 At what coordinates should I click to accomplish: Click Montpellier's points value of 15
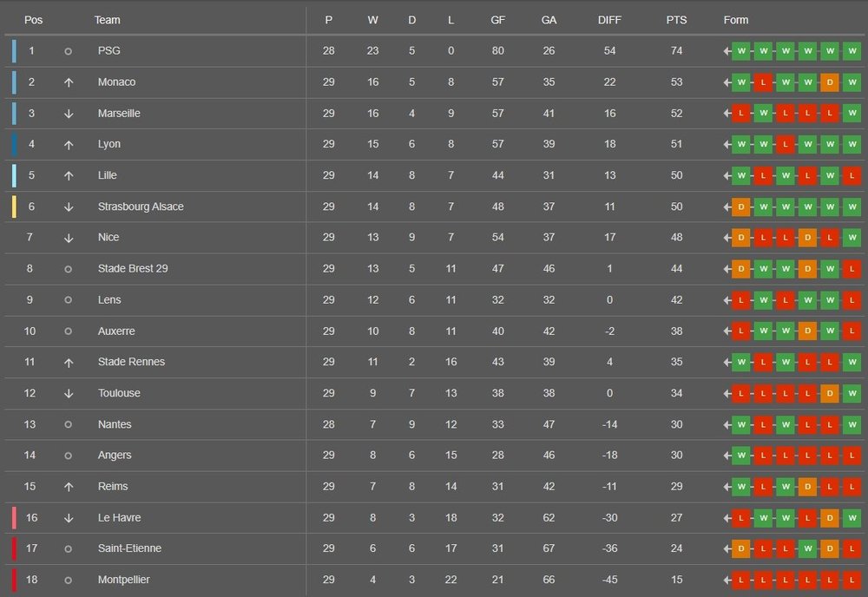point(676,580)
